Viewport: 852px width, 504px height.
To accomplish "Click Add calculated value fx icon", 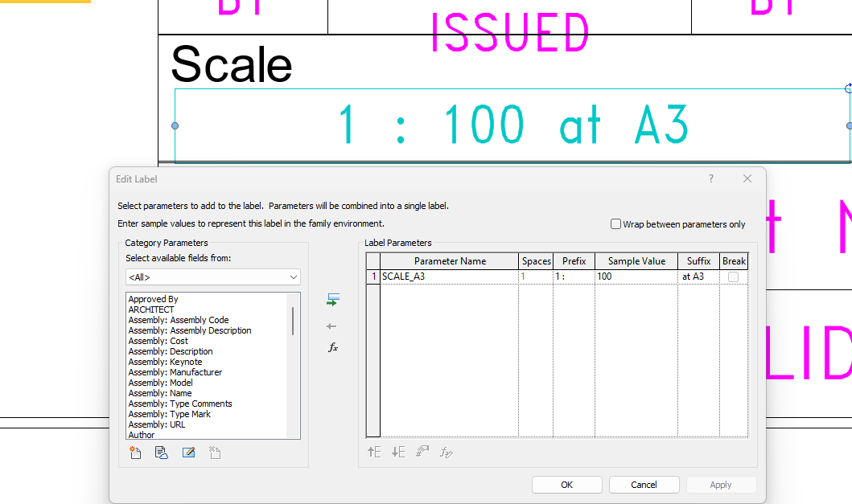I will point(333,347).
